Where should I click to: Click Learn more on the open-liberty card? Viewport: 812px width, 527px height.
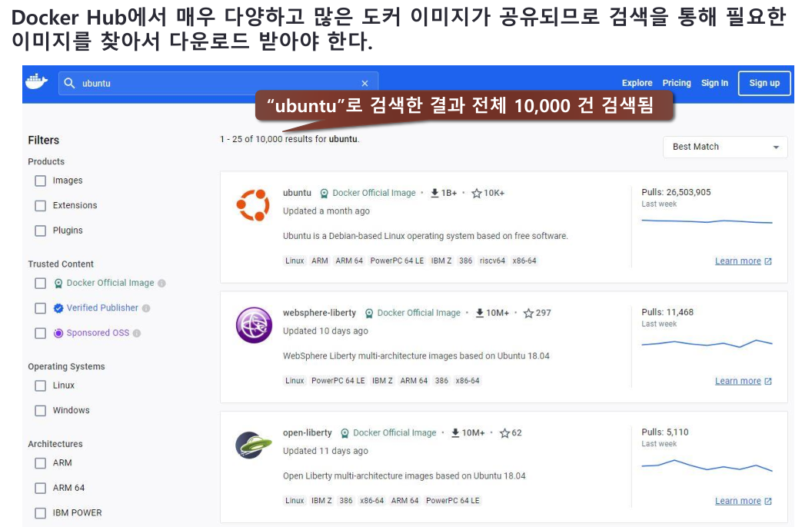[x=738, y=501]
